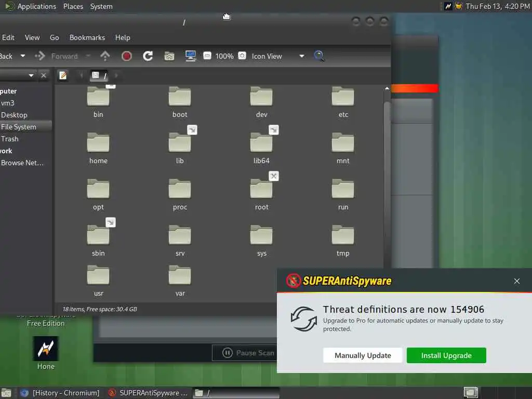Open Computer location from toolbar icon

tap(190, 56)
